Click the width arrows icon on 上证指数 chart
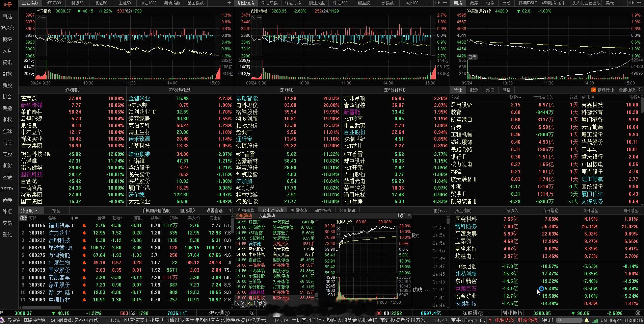 44,18
